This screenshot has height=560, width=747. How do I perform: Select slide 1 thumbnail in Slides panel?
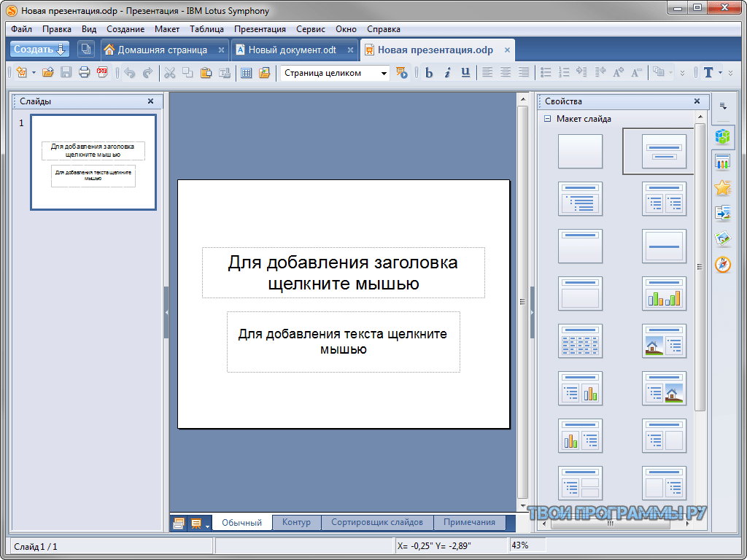point(93,163)
